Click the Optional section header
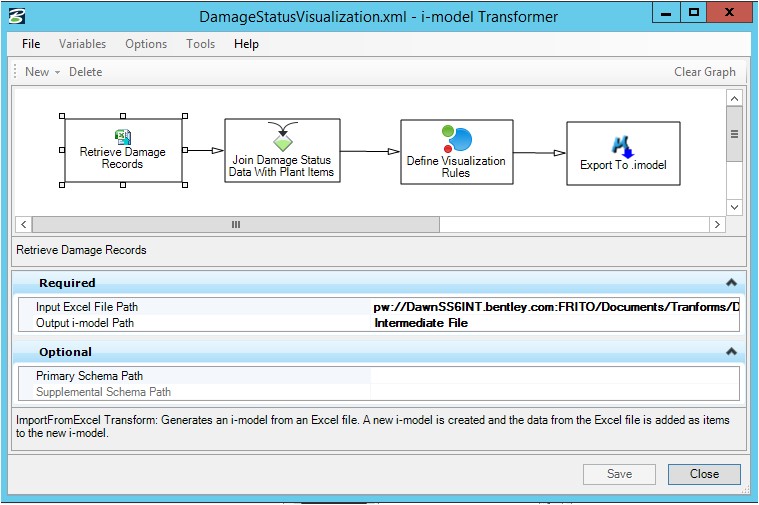This screenshot has height=505, width=759. (x=379, y=352)
